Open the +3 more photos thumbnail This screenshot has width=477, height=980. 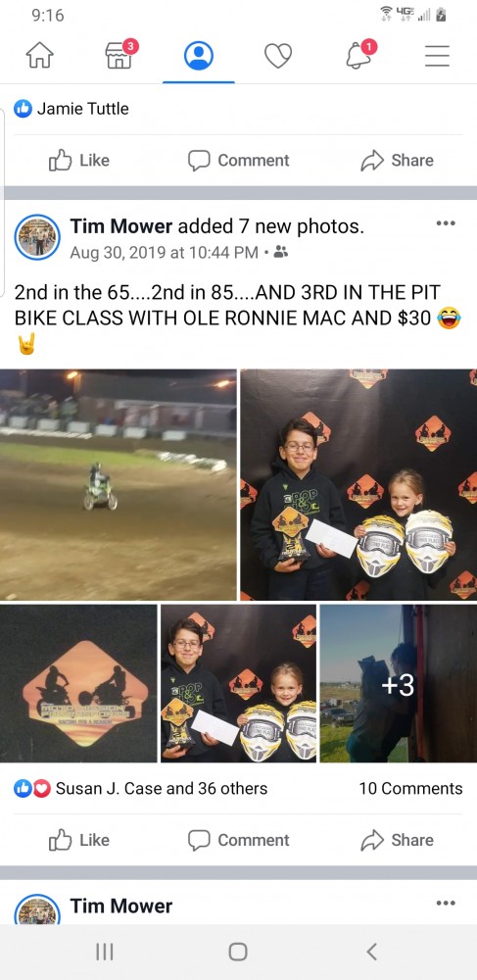click(399, 684)
